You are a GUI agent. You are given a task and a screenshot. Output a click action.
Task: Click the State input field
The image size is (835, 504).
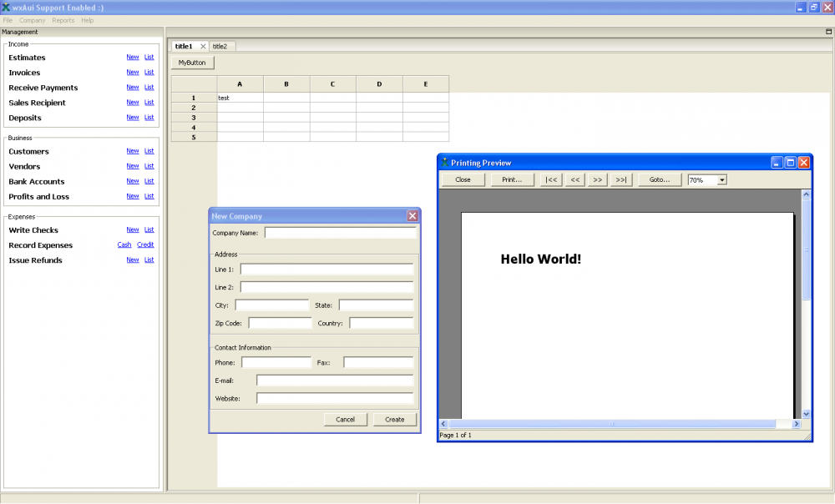[x=376, y=305]
